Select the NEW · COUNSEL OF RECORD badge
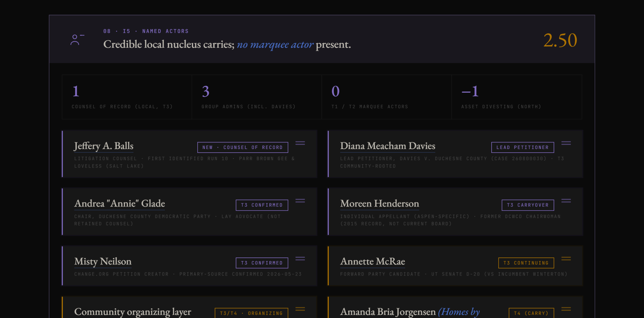 (243, 147)
